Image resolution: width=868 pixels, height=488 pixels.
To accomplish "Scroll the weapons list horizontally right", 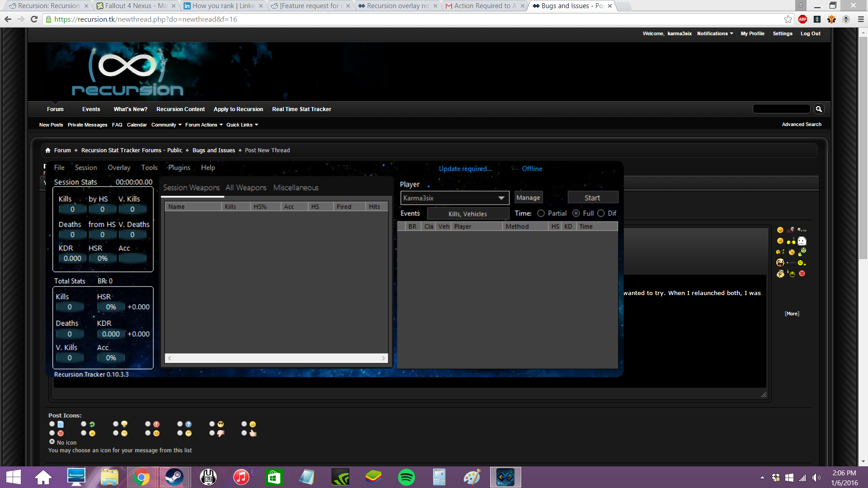I will (383, 357).
